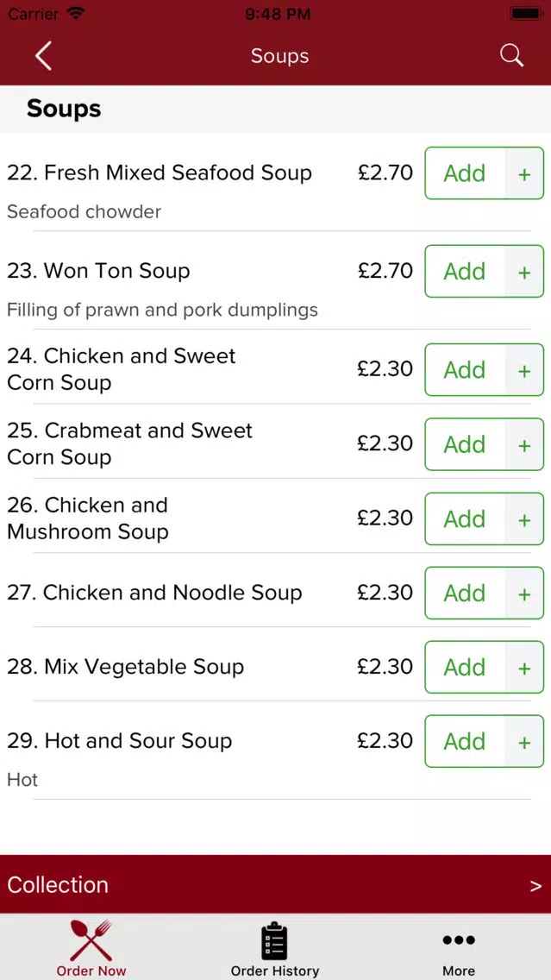This screenshot has height=980, width=551.
Task: Expand the Collection bar arrow
Action: (x=535, y=886)
